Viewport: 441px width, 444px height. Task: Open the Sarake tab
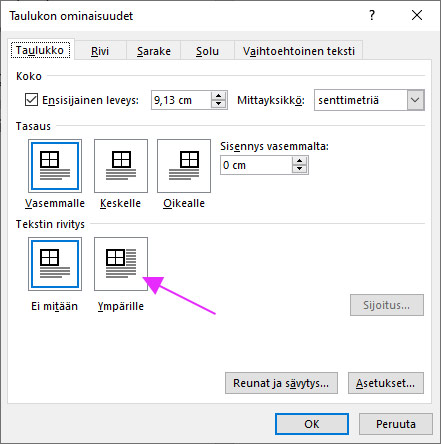coord(154,51)
